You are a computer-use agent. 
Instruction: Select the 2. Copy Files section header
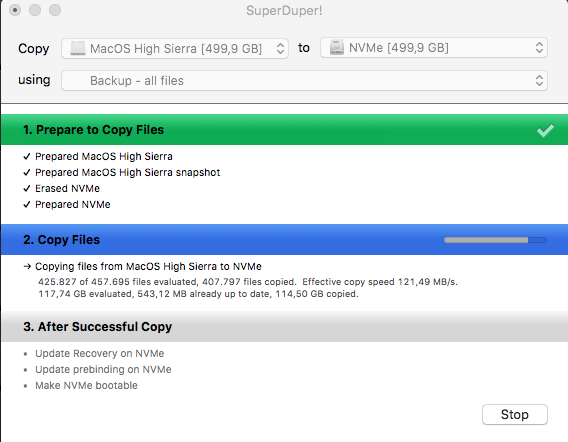284,239
